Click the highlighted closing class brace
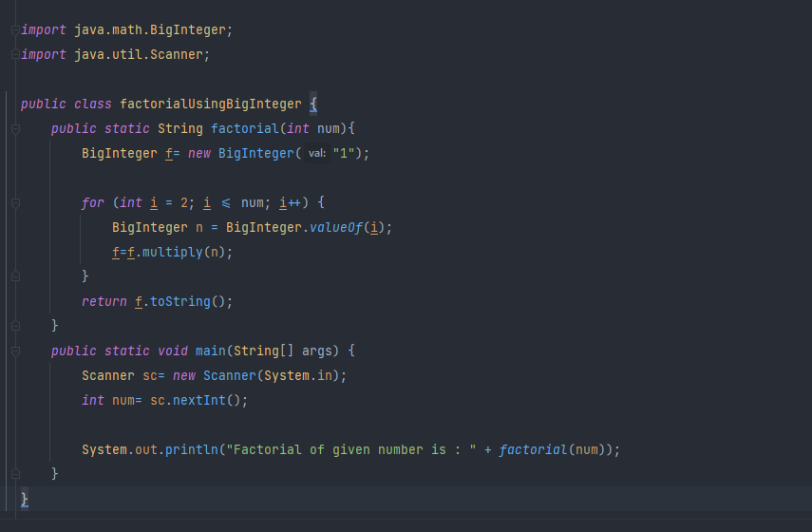This screenshot has width=812, height=532. click(x=25, y=499)
